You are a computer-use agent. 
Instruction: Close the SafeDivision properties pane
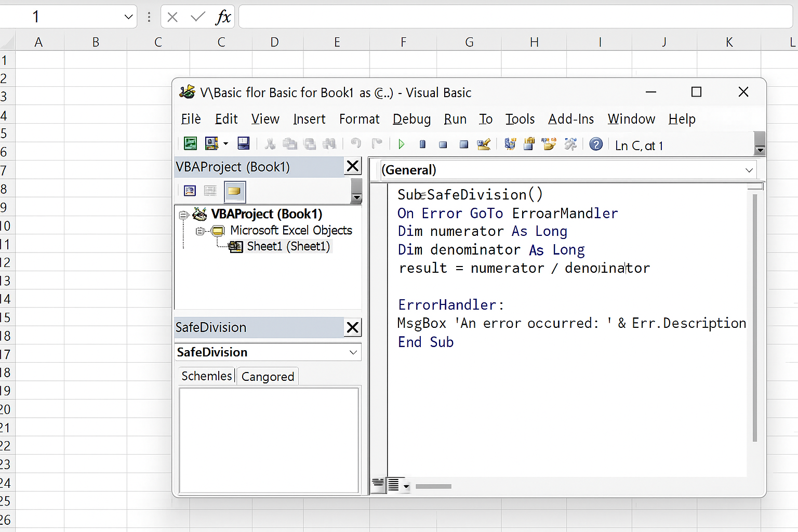(353, 327)
